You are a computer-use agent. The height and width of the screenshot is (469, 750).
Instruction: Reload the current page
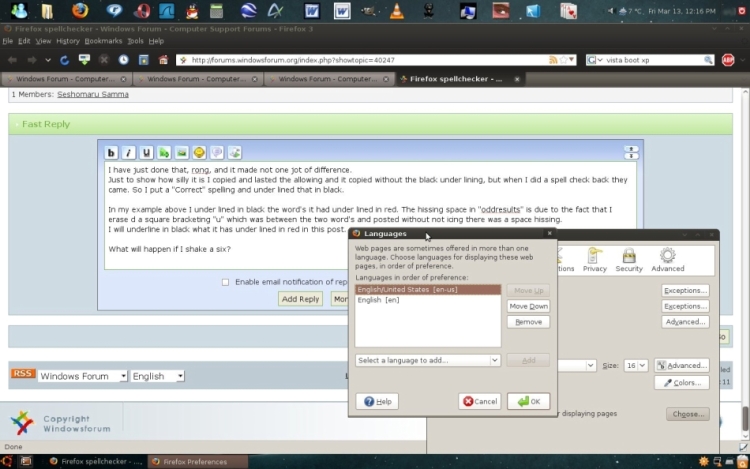[64, 60]
